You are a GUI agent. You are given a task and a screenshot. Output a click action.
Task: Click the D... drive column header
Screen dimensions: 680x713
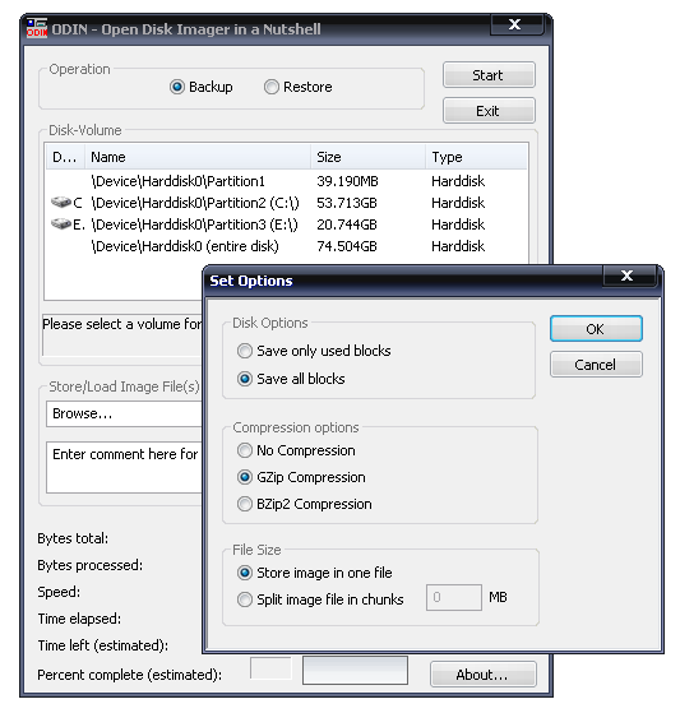click(65, 157)
